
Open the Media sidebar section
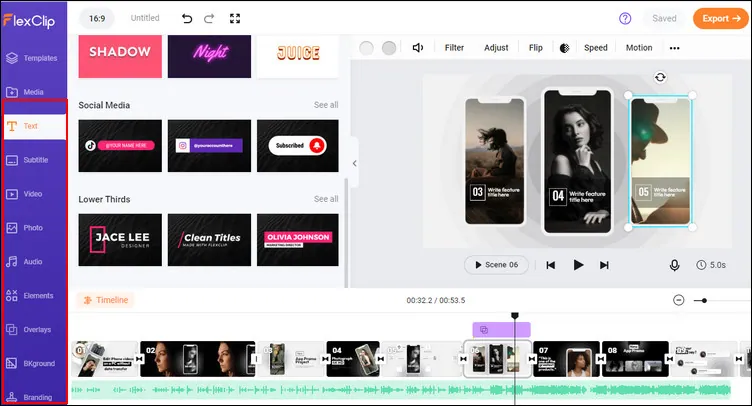pos(25,92)
